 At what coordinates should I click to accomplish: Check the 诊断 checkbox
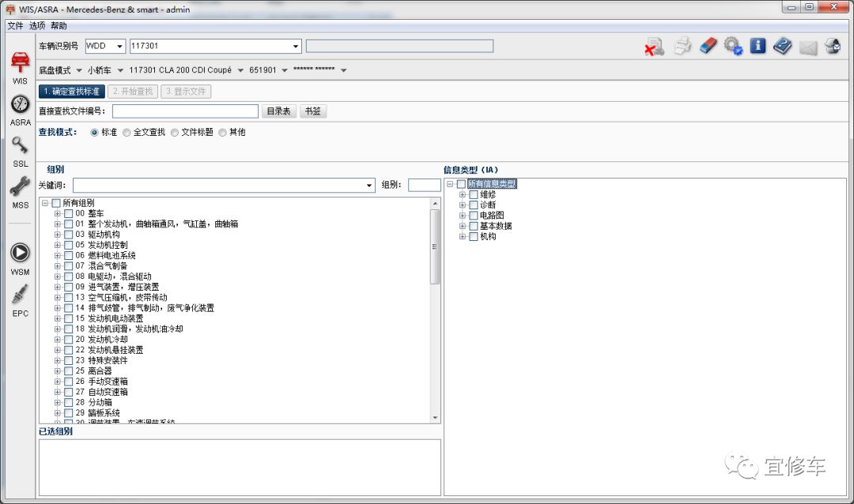[474, 205]
